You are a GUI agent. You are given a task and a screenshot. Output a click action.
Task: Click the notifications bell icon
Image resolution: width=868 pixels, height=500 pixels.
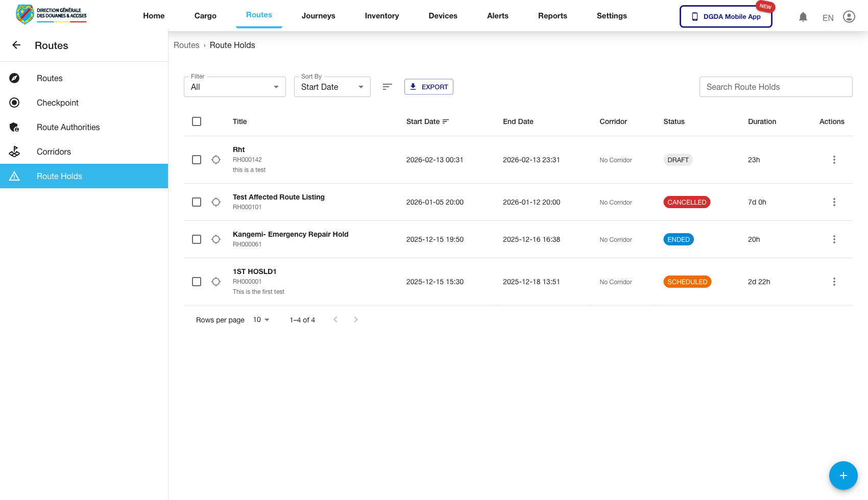(x=803, y=17)
